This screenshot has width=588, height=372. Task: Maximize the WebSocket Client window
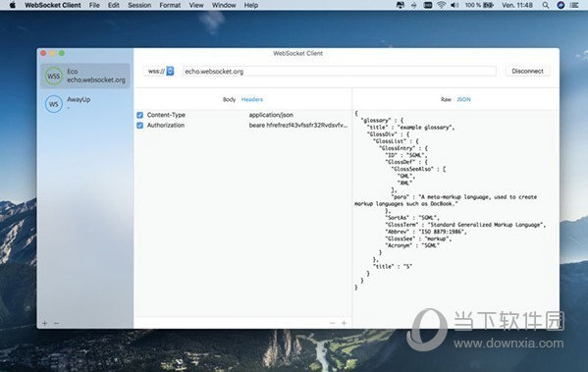point(62,53)
